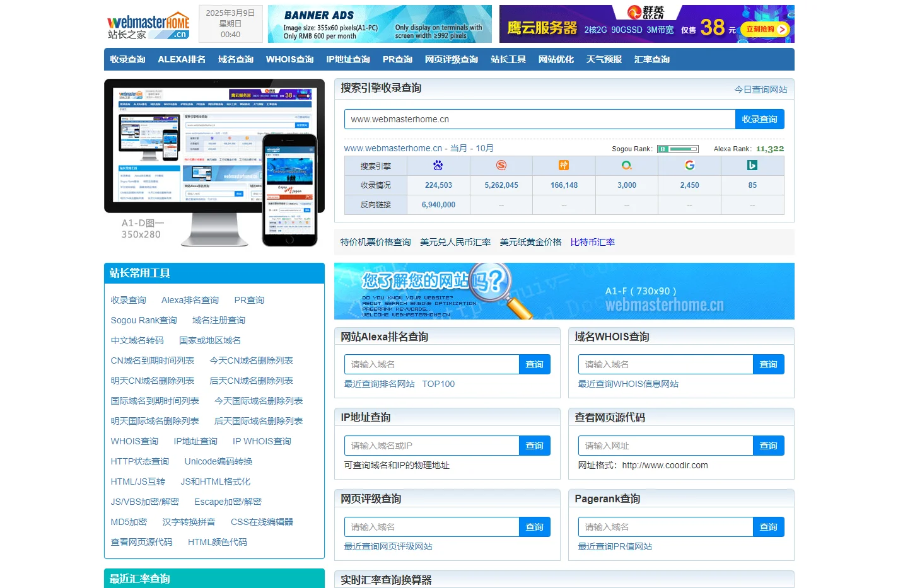Screen dimensions: 898x588
Task: Click the Sogou search engine icon
Action: pyautogui.click(x=501, y=165)
